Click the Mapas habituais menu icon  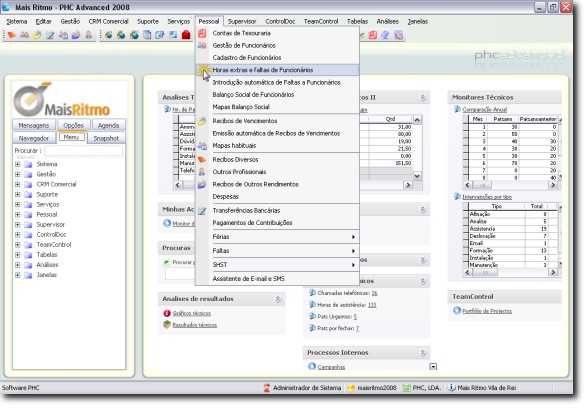click(202, 146)
